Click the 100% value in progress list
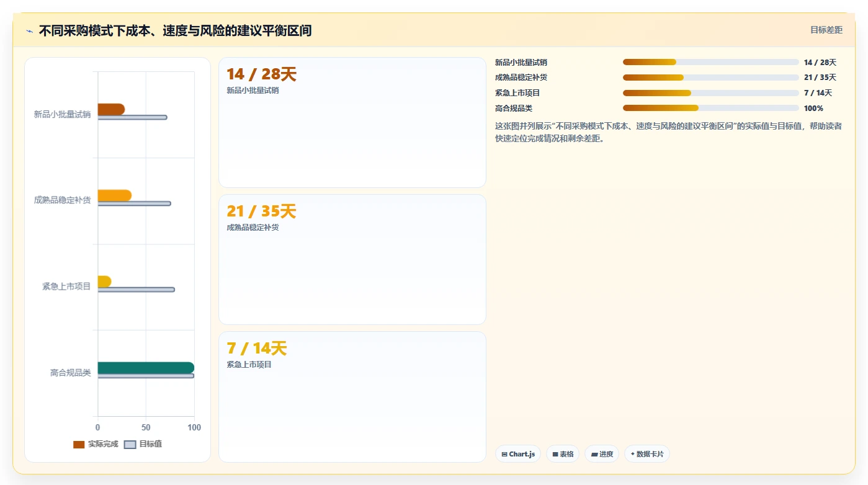The height and width of the screenshot is (485, 868). [813, 109]
